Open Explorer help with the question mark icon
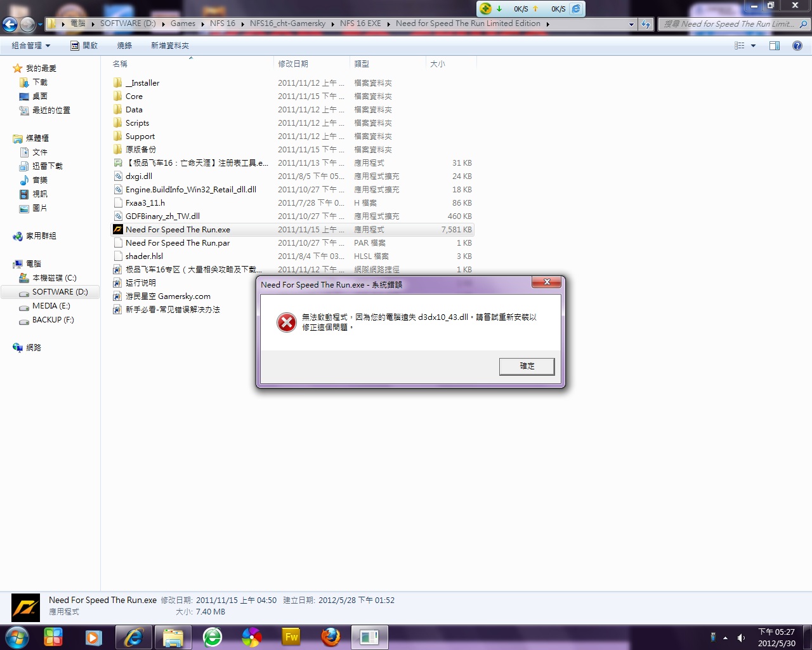This screenshot has height=650, width=812. click(797, 46)
